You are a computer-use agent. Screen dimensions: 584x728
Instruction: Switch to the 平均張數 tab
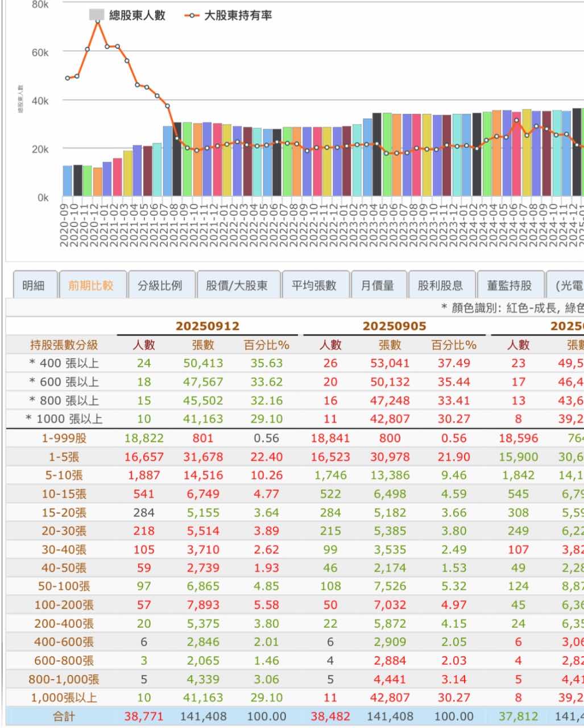(314, 285)
